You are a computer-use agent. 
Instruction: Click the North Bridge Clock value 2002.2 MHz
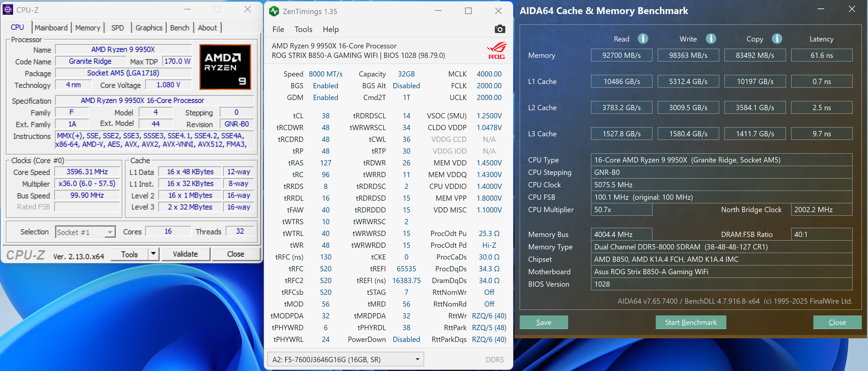(822, 210)
